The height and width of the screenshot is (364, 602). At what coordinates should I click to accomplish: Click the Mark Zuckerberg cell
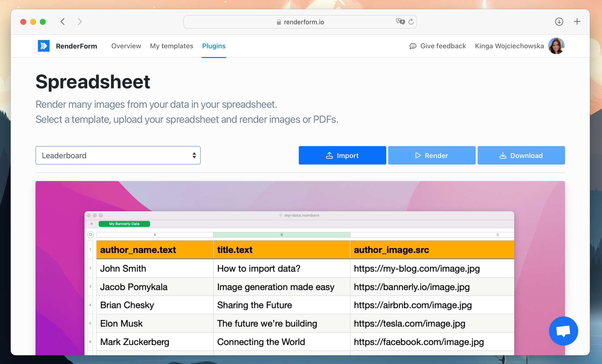pos(155,342)
